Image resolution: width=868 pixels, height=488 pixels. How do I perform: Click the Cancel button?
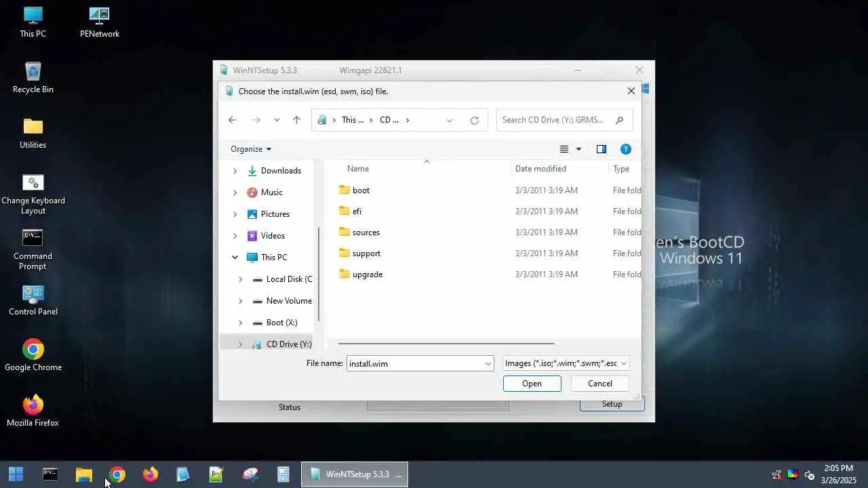pos(599,384)
